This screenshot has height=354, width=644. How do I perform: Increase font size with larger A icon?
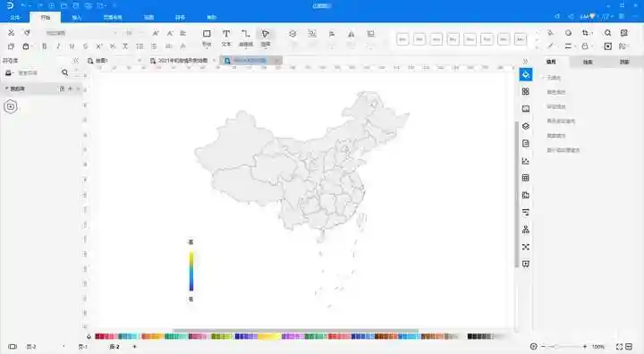[156, 33]
